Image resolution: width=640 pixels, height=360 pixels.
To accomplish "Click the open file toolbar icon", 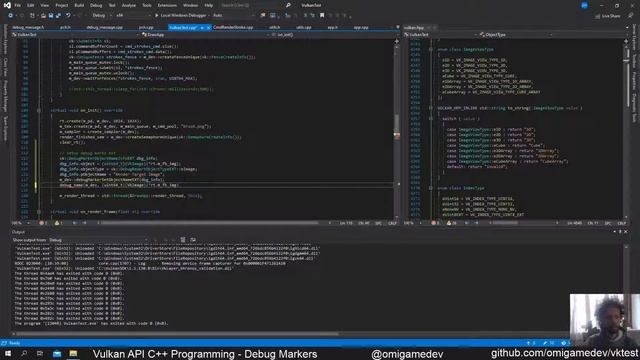I will 43,16.
